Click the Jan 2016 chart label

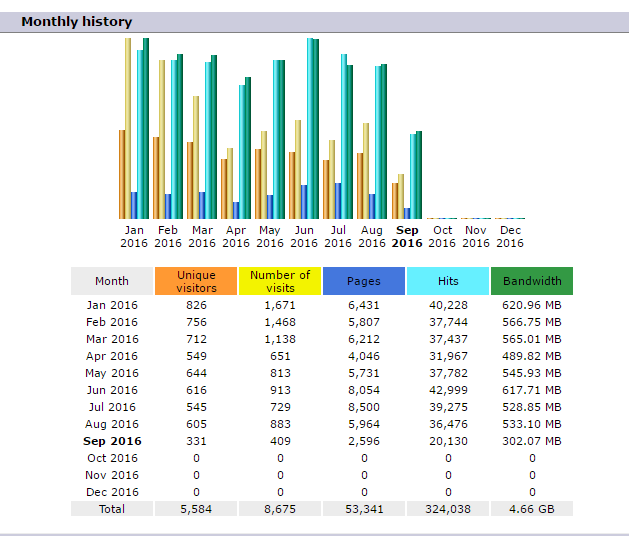[x=134, y=237]
